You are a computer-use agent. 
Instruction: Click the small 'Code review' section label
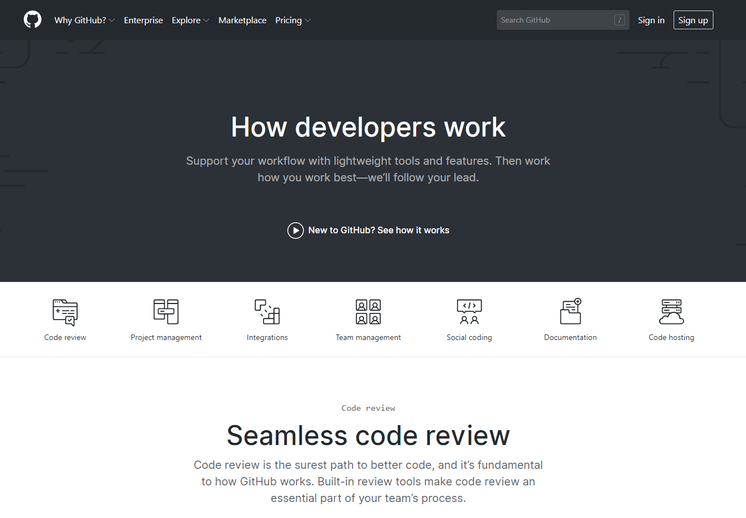pyautogui.click(x=368, y=408)
